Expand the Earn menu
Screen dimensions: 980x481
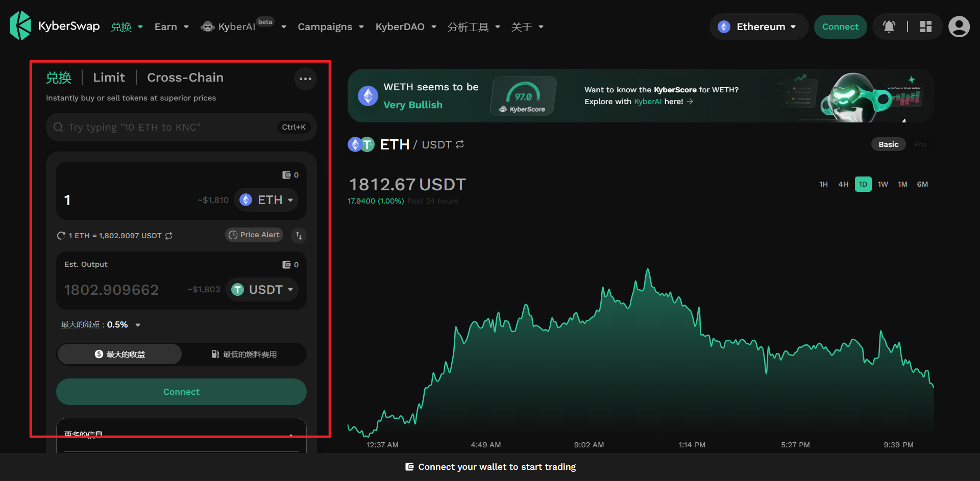pos(171,27)
